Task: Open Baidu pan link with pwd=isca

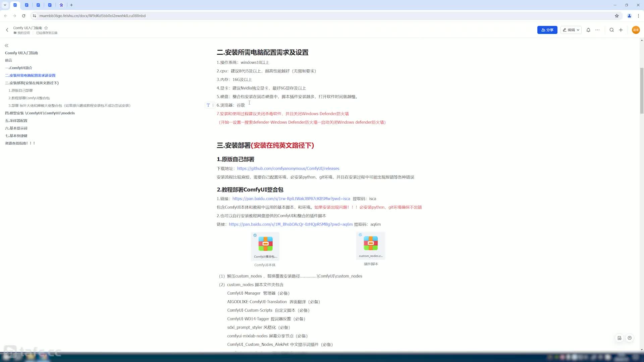Action: (x=291, y=199)
